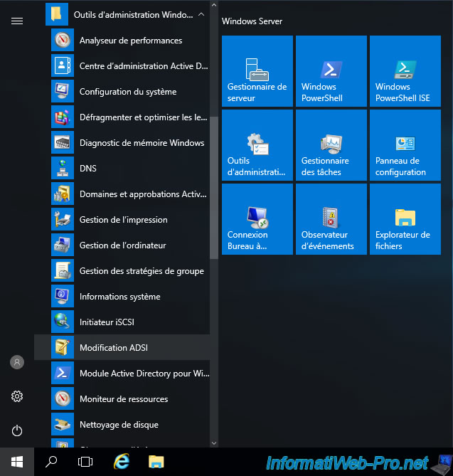Open Module Active Directory pour PowerShell icon

point(63,373)
